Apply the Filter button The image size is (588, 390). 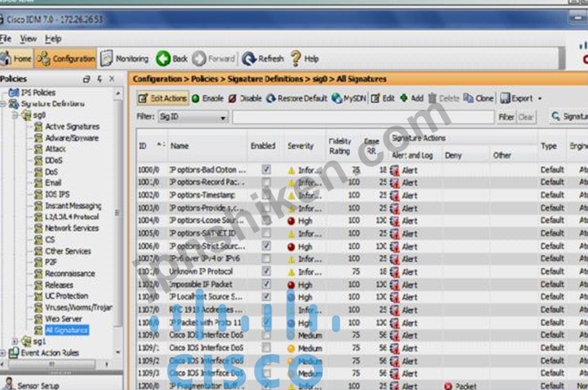tap(505, 117)
